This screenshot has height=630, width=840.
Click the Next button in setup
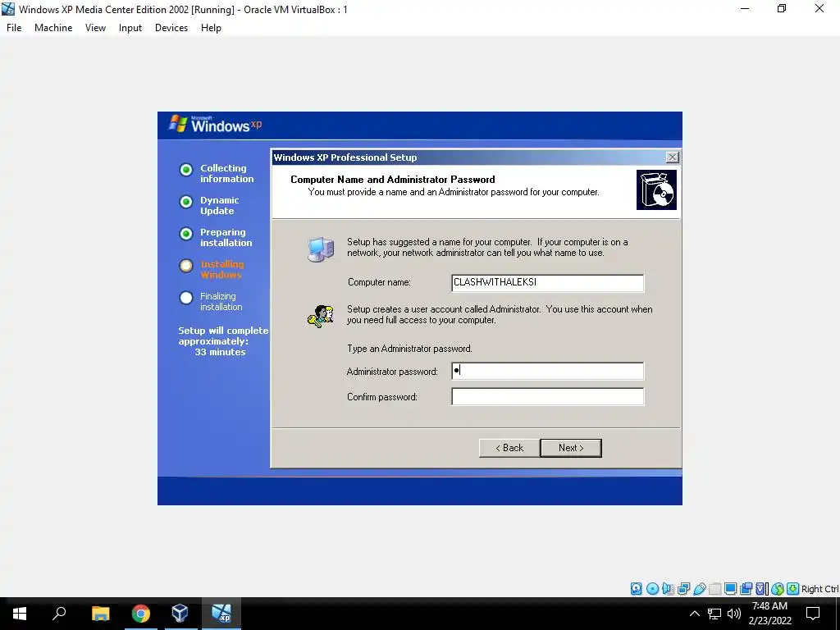click(571, 448)
